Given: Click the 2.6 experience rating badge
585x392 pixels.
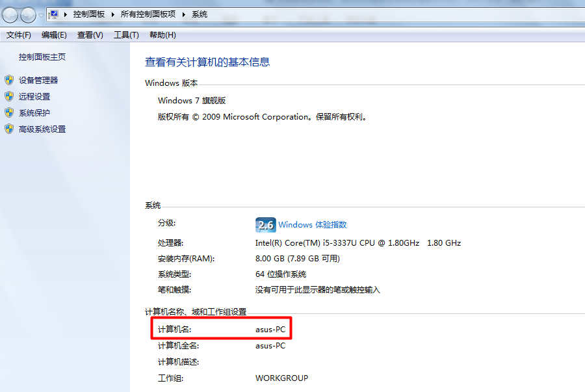Looking at the screenshot, I should click(x=266, y=225).
